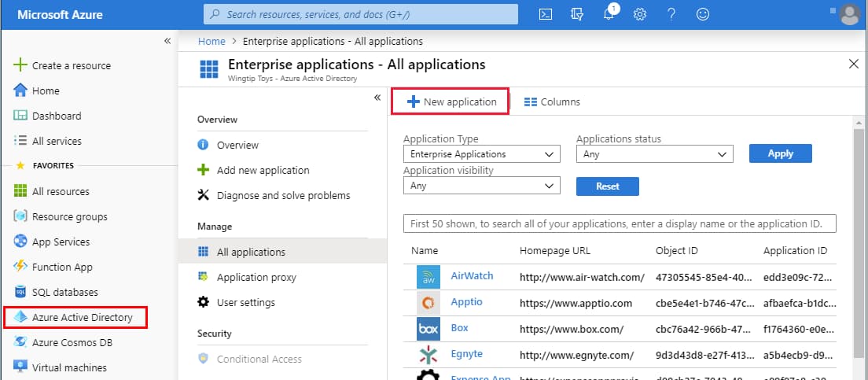Click the Apptio application icon

coord(428,302)
